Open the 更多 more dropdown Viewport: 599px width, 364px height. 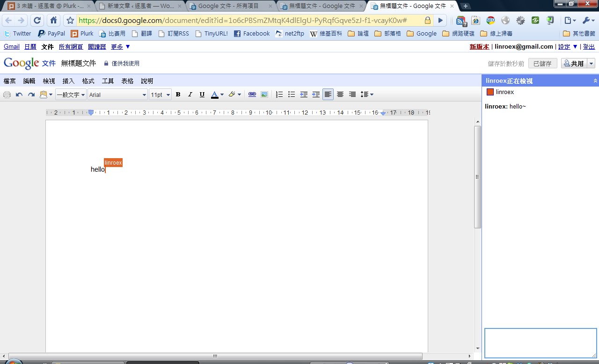coord(121,47)
